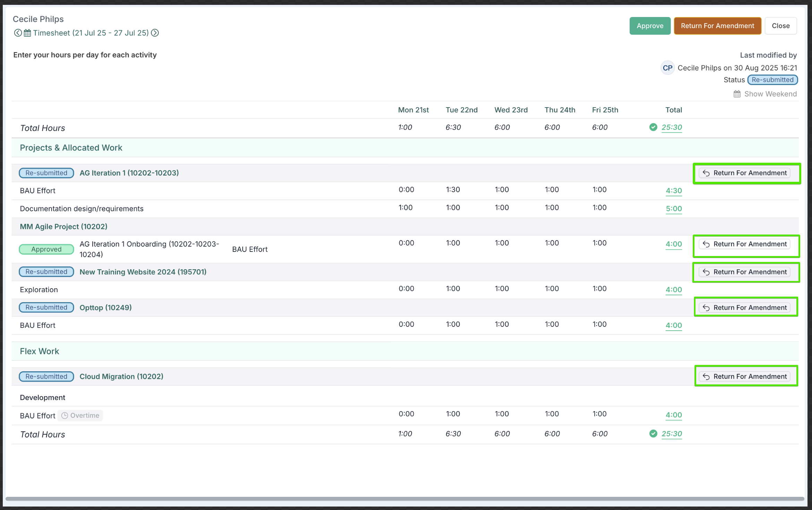Click the green checkmark on the bottom Total Hours row
Screen dimensions: 812x510
point(653,434)
